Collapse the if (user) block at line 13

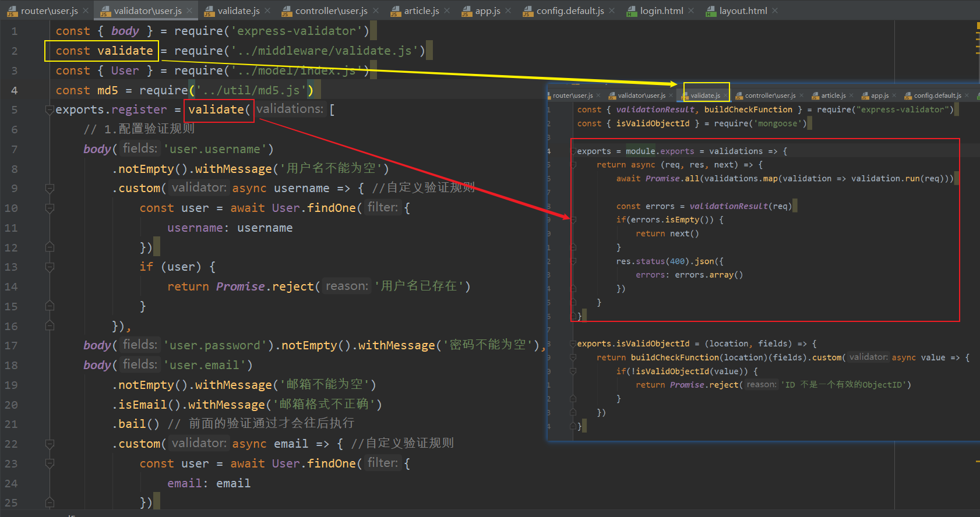pos(50,267)
